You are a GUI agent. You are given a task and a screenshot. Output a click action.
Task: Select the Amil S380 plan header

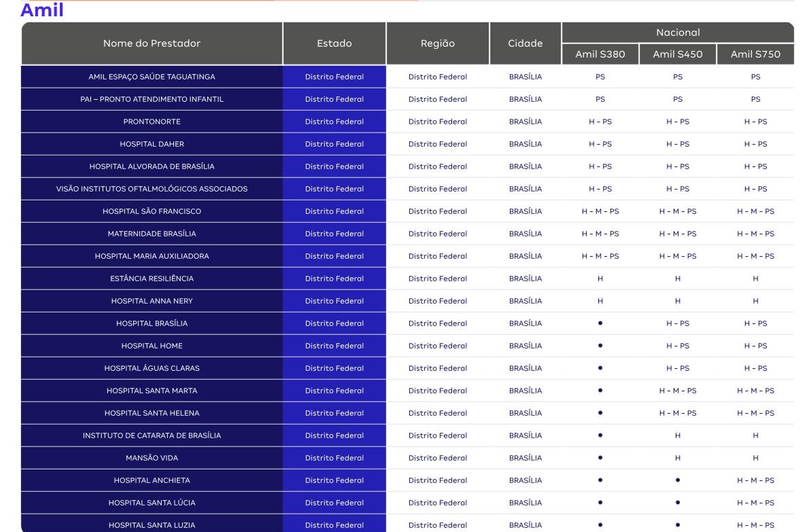click(600, 54)
